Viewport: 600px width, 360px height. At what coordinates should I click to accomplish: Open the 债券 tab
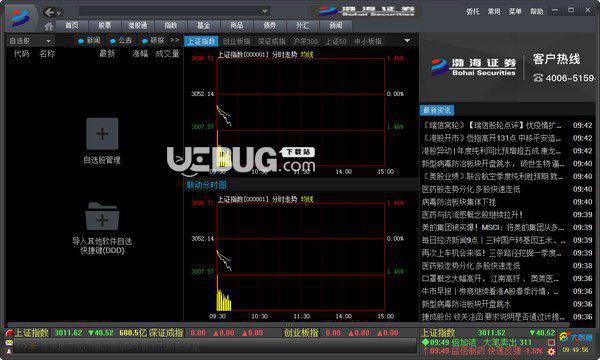[x=269, y=26]
